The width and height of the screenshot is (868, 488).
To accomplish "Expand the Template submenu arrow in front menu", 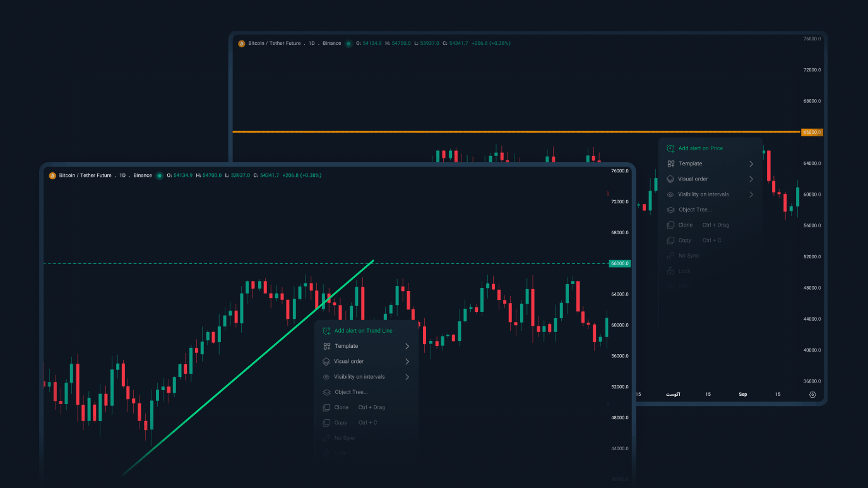I will pyautogui.click(x=407, y=347).
